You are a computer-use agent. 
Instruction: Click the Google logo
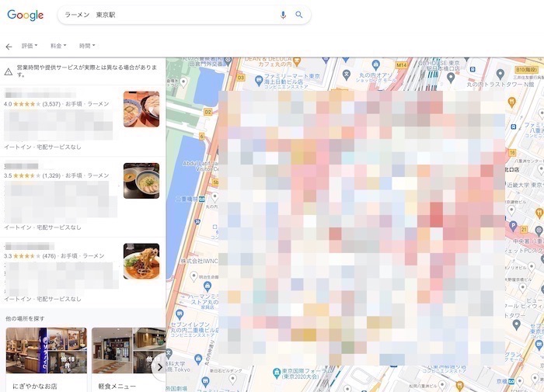click(25, 15)
